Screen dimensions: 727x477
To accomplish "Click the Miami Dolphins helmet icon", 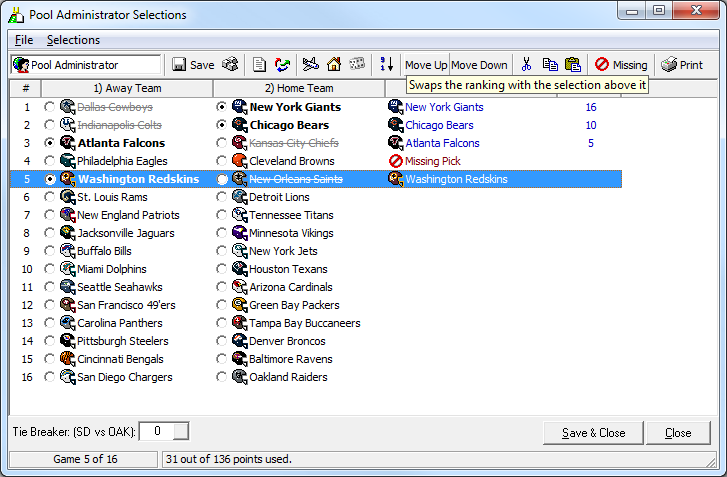I will tap(68, 269).
